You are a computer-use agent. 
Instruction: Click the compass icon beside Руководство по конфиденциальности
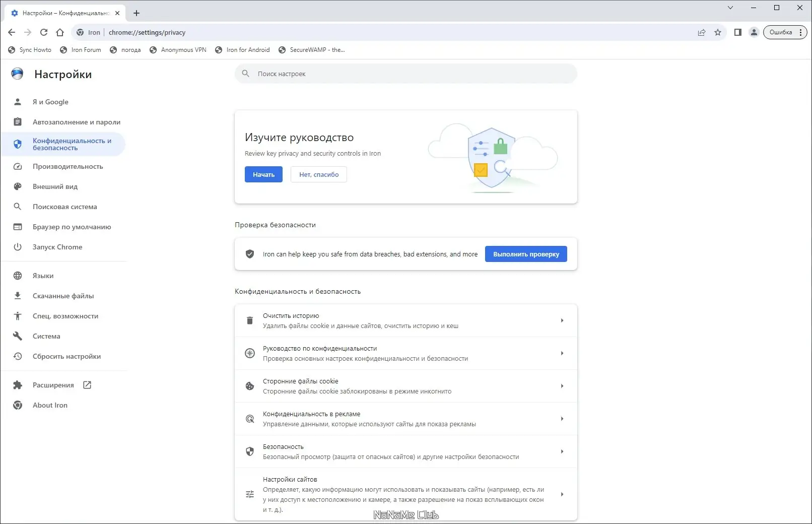(x=250, y=353)
